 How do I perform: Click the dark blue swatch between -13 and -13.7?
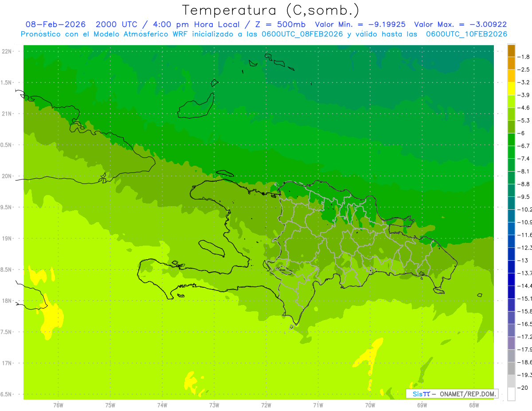(x=511, y=266)
